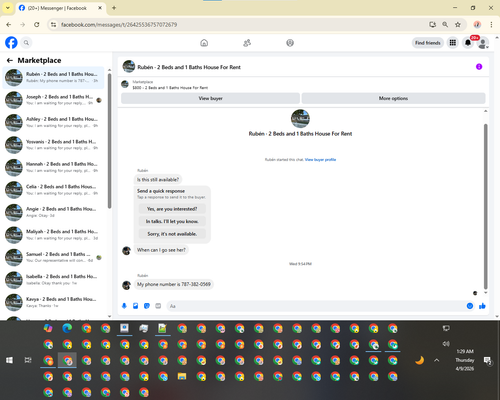The image size is (500, 400).
Task: Open the GIF picker icon
Action: (158, 306)
